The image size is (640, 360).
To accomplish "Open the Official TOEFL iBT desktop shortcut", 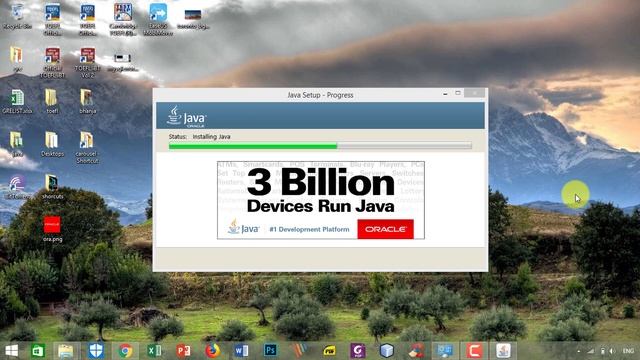I will pyautogui.click(x=53, y=62).
